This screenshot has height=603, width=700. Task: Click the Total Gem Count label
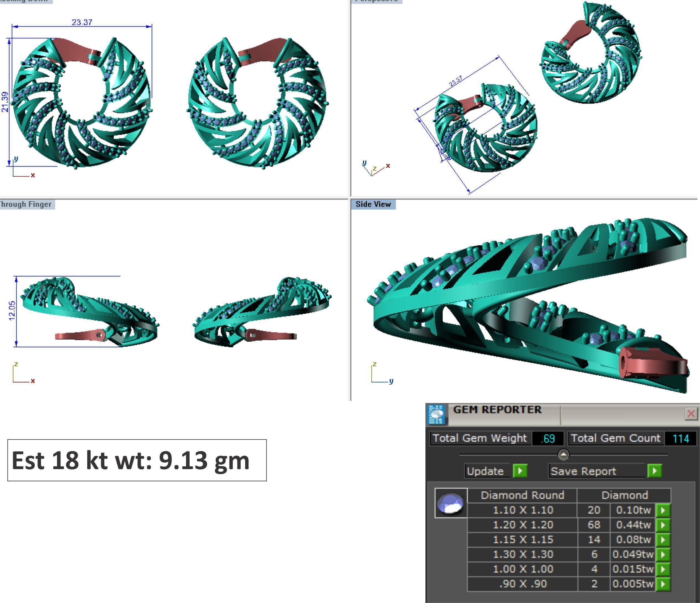point(616,438)
